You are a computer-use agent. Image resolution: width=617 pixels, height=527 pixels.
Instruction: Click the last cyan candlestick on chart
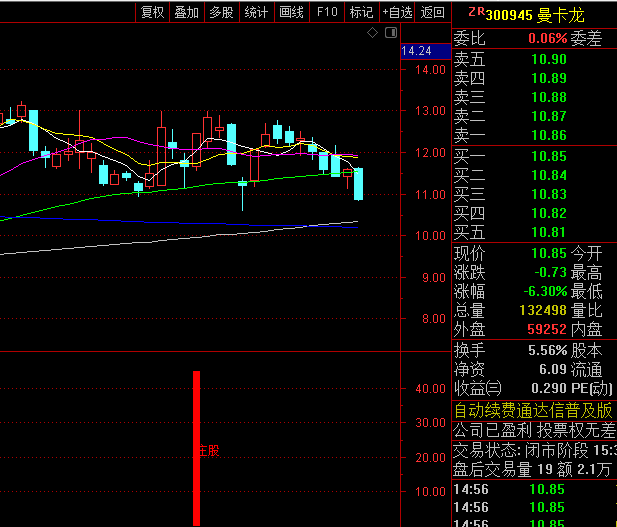pyautogui.click(x=358, y=184)
